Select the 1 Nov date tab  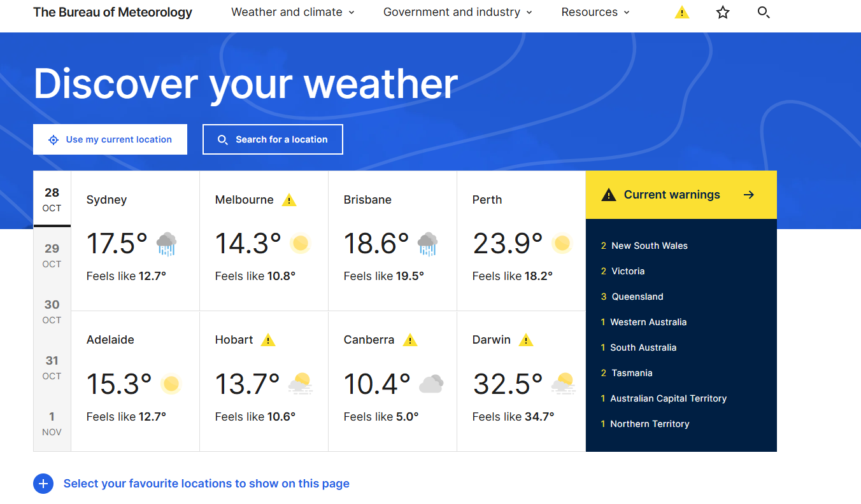[52, 423]
